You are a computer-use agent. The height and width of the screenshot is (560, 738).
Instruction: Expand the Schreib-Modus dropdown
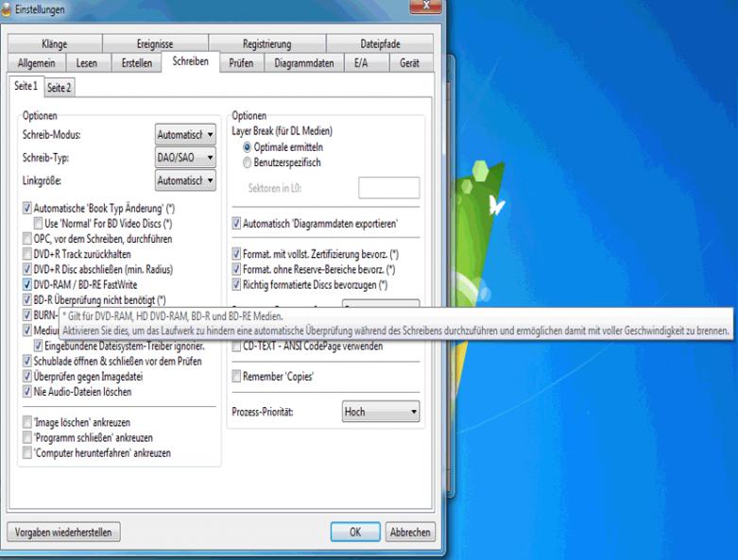185,135
